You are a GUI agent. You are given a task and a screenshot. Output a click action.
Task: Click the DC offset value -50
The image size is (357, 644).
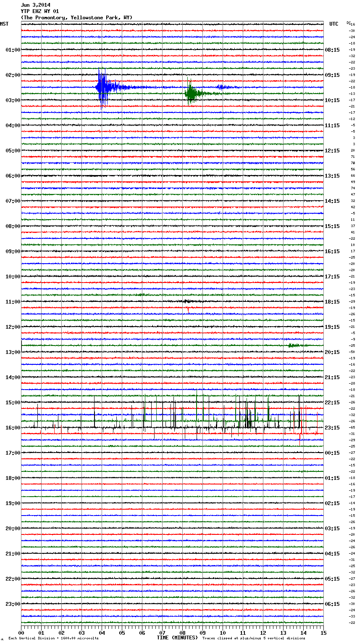[352, 352]
